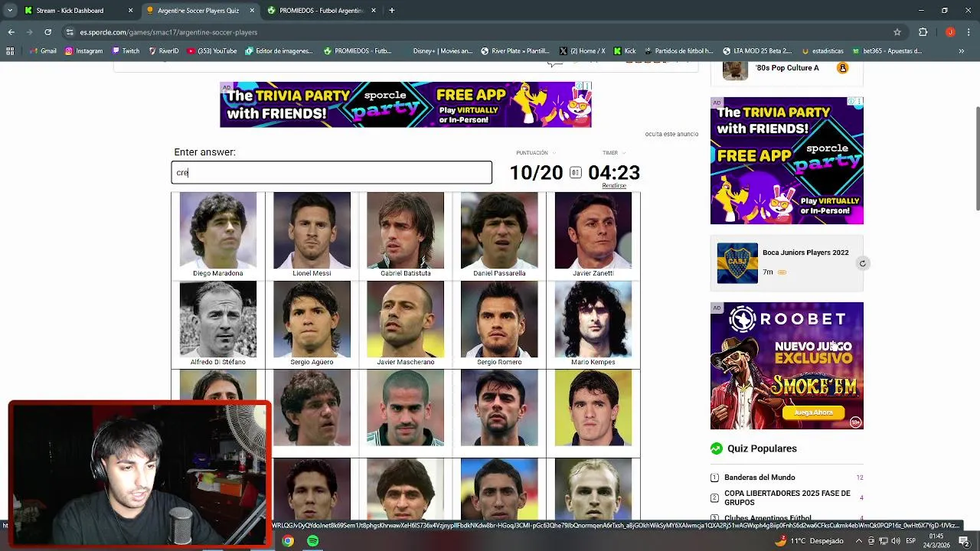Open the apps grid in bookmarks bar
The width and height of the screenshot is (980, 551).
pyautogui.click(x=10, y=51)
